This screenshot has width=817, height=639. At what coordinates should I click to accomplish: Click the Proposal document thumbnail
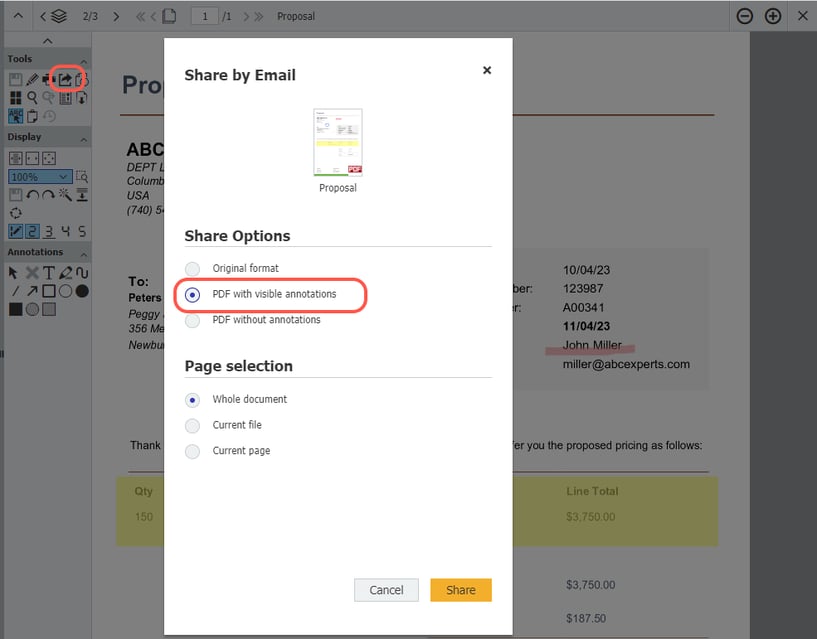coord(337,140)
